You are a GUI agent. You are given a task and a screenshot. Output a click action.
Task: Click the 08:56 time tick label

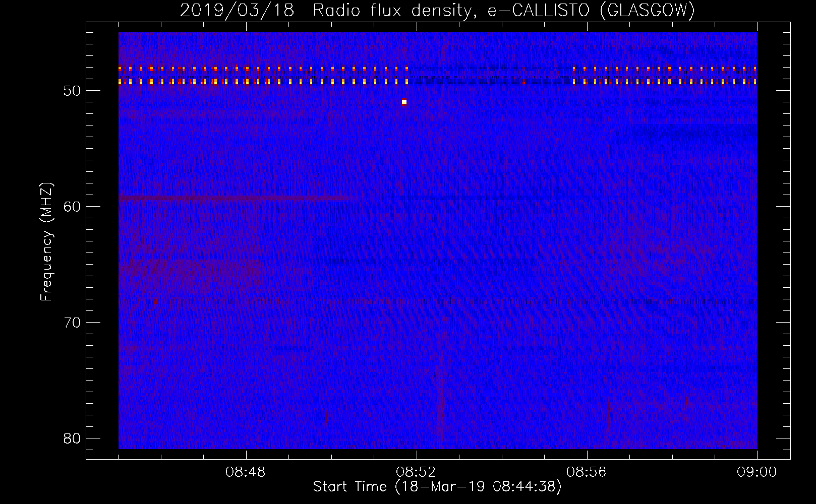[587, 472]
